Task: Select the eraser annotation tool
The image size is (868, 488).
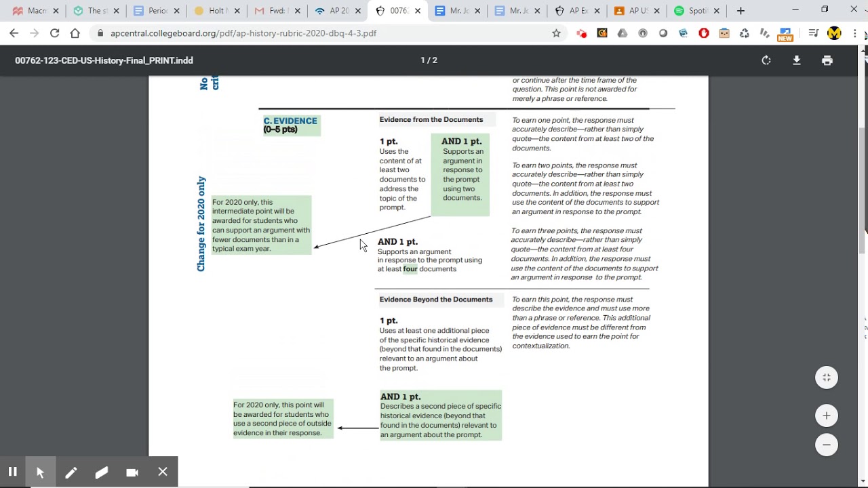Action: point(102,472)
